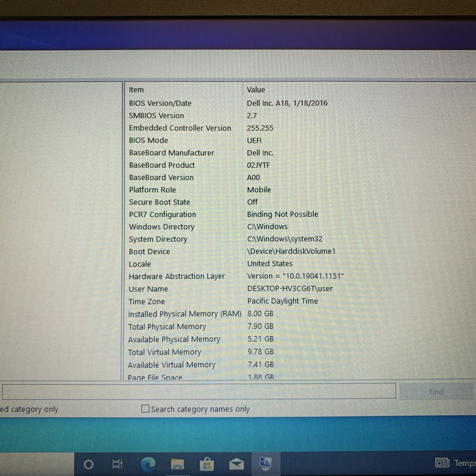This screenshot has height=476, width=476.
Task: Sort by the Item column header
Action: [x=183, y=90]
